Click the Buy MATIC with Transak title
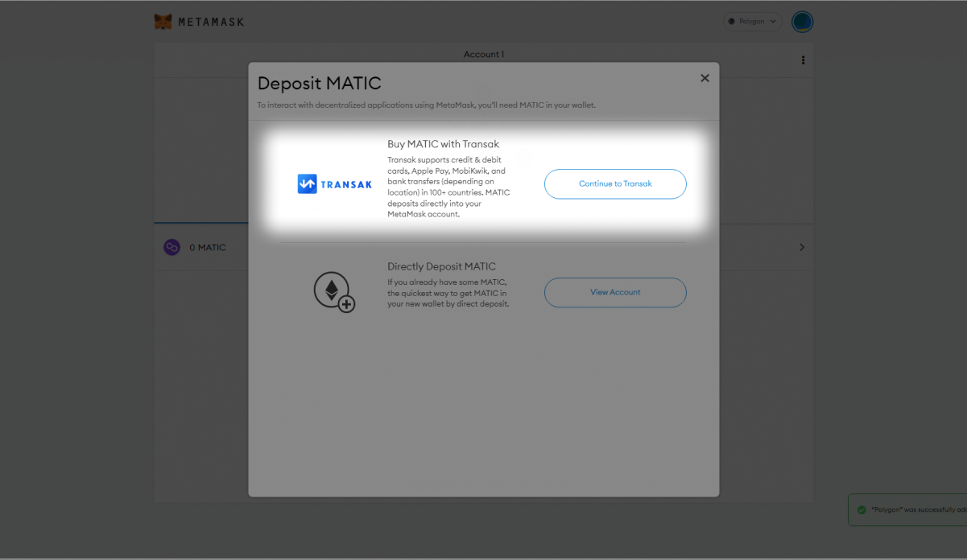The width and height of the screenshot is (967, 560). tap(444, 145)
